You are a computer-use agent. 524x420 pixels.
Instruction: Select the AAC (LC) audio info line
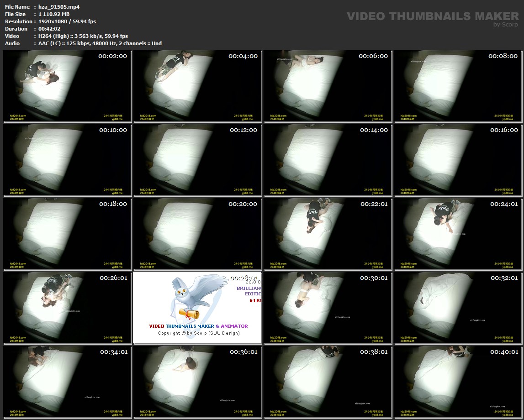click(100, 43)
